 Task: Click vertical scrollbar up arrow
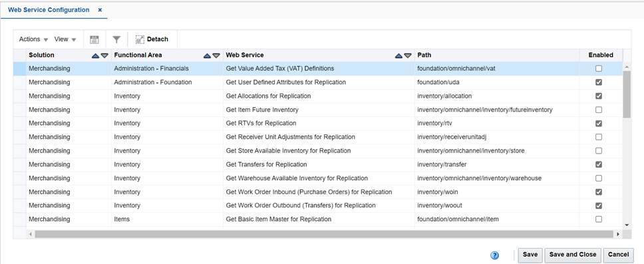[627, 66]
